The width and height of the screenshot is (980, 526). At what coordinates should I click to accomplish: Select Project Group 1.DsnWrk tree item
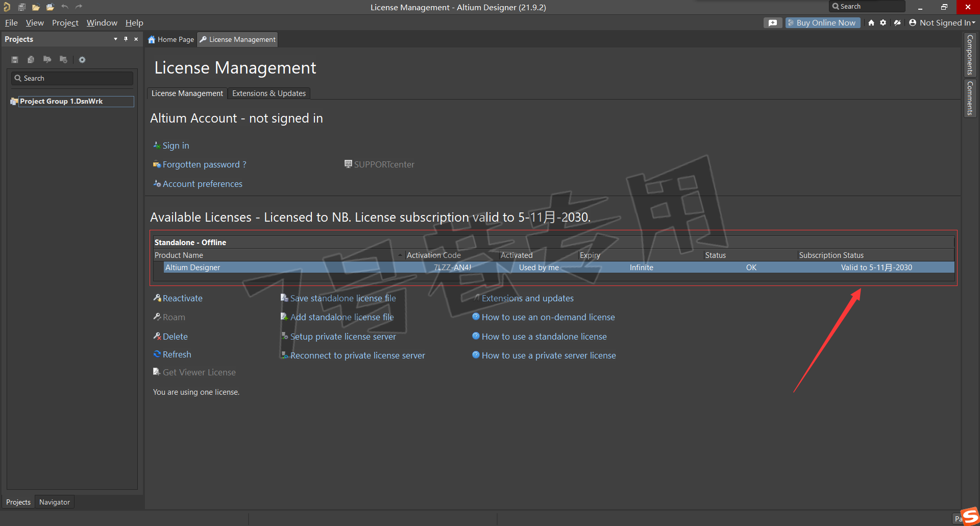point(71,101)
